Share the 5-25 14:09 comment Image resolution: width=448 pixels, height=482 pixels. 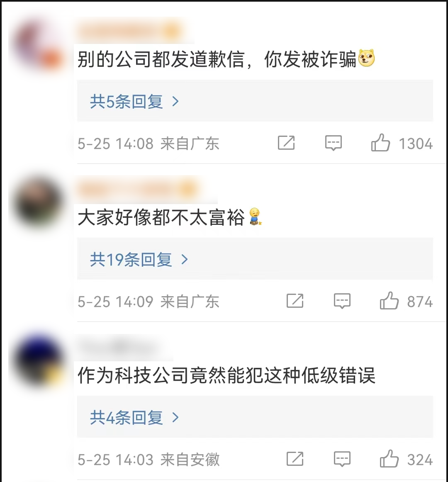click(295, 301)
